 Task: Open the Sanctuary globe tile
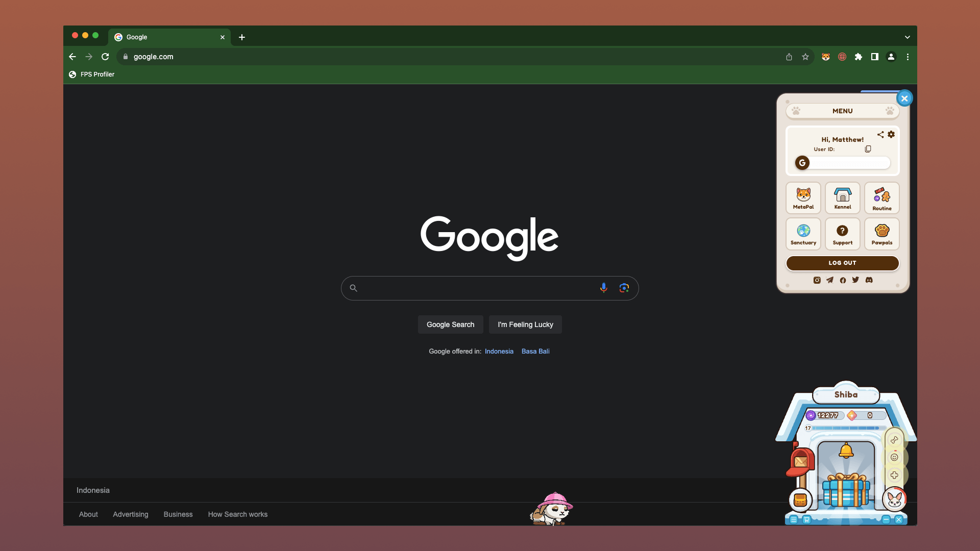[803, 234]
